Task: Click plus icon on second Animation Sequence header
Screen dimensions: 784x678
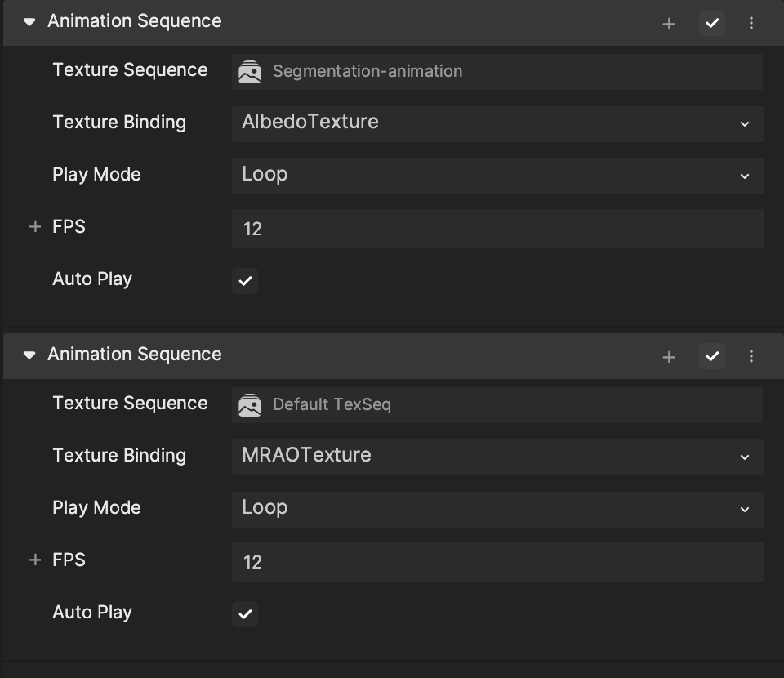Action: (668, 357)
